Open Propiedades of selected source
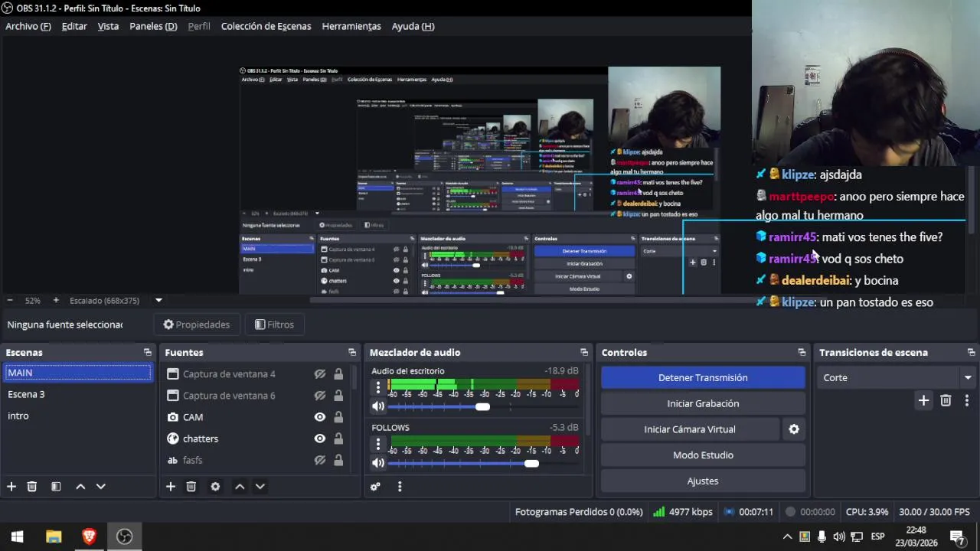This screenshot has width=980, height=551. (196, 324)
